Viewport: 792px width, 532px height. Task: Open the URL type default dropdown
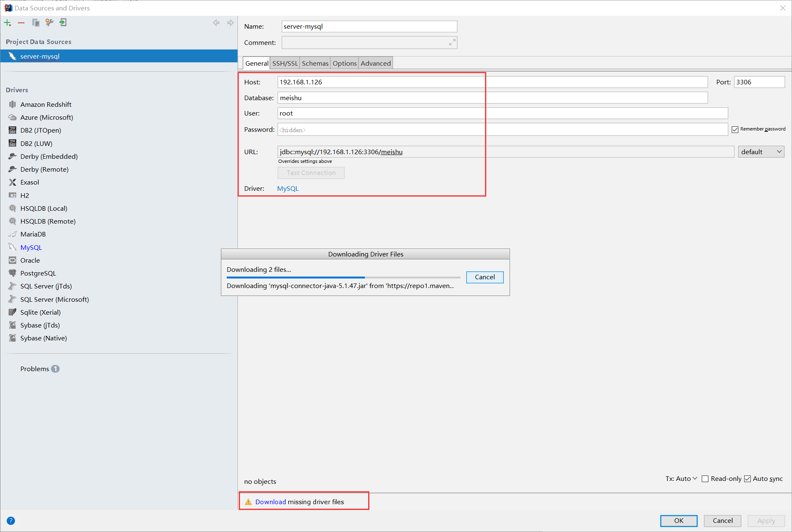pyautogui.click(x=761, y=152)
